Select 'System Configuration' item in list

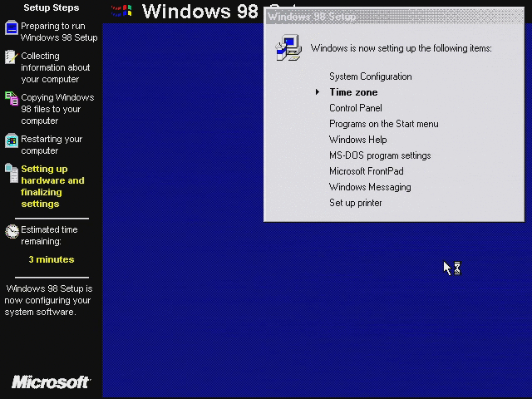(x=371, y=76)
